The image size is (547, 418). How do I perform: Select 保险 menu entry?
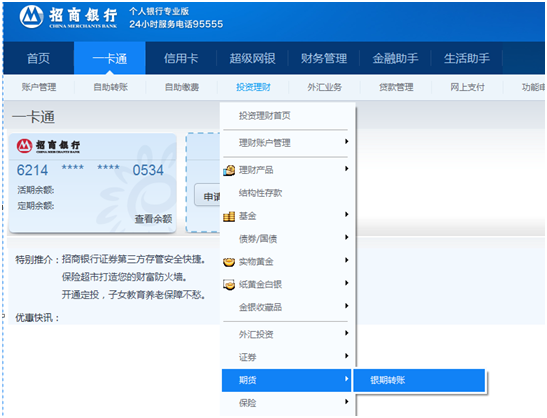click(x=286, y=403)
